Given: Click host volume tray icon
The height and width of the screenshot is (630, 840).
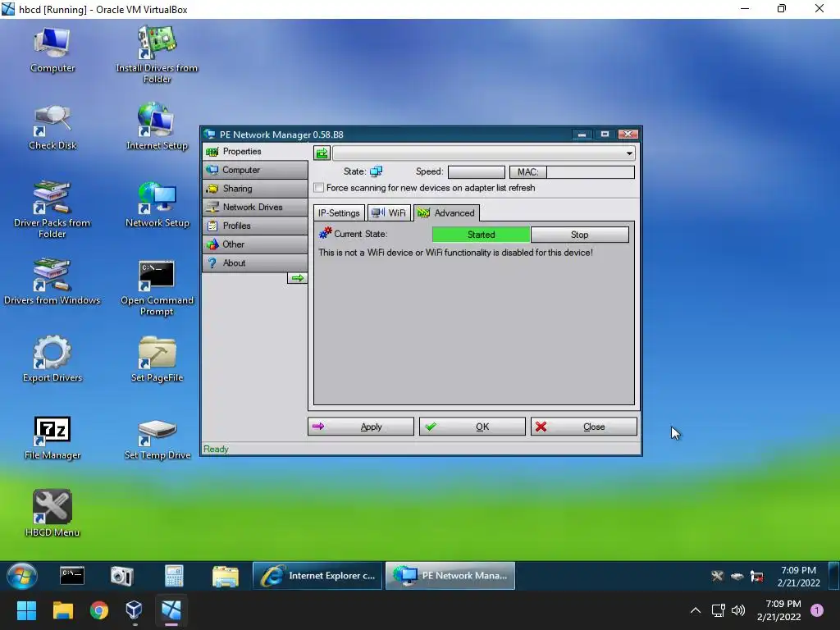Looking at the screenshot, I should coord(738,610).
